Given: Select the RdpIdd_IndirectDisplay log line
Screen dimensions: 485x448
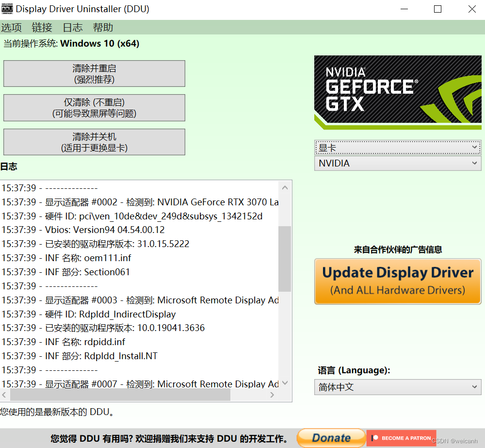Looking at the screenshot, I should pyautogui.click(x=89, y=314).
